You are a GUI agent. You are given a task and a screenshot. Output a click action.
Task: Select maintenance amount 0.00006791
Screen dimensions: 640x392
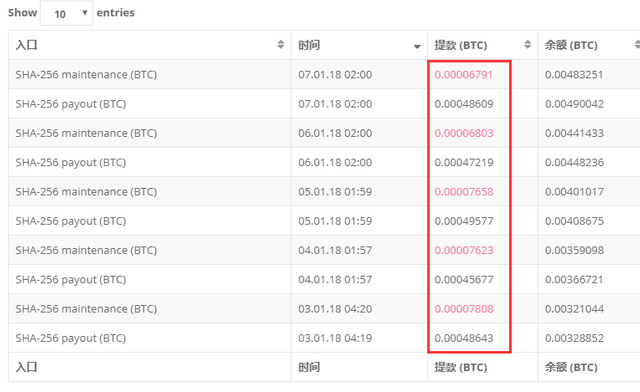tap(463, 75)
